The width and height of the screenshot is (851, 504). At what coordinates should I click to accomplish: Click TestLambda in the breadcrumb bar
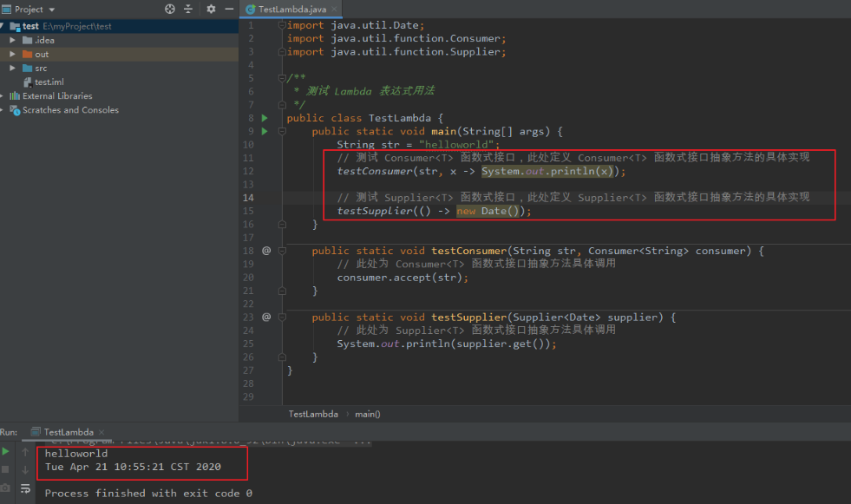(313, 414)
